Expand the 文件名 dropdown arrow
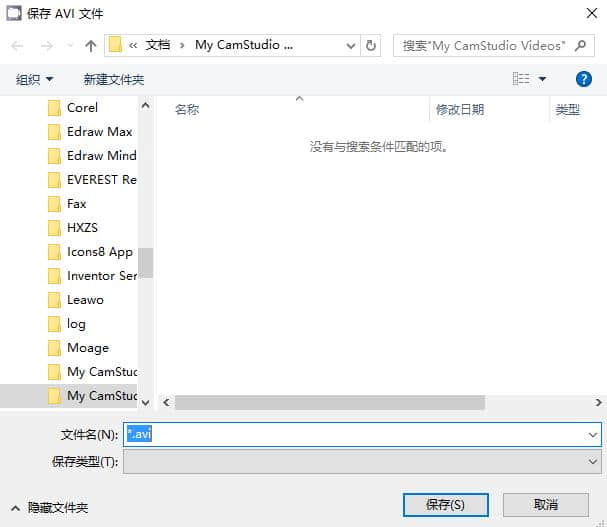The image size is (607, 527). [x=592, y=434]
